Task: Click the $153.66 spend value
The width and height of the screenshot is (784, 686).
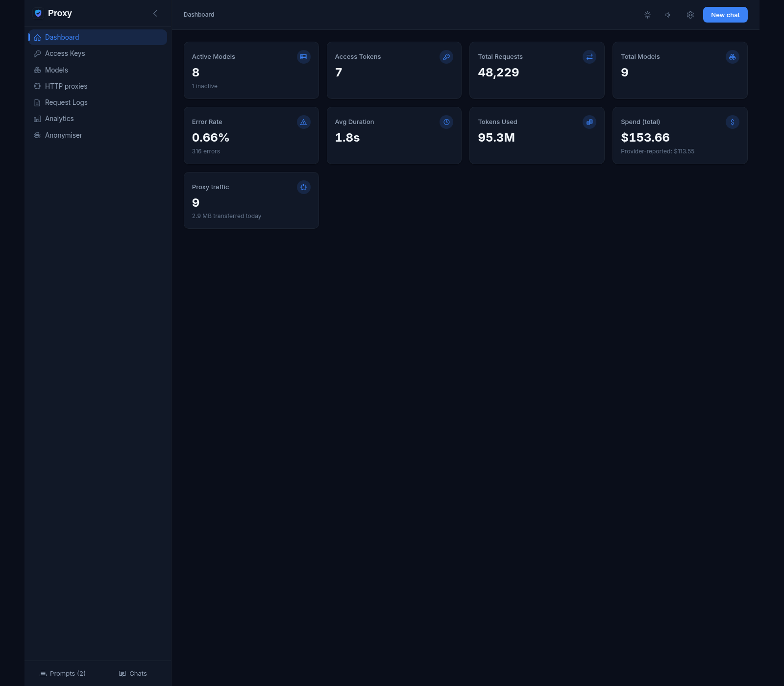Action: pyautogui.click(x=645, y=138)
